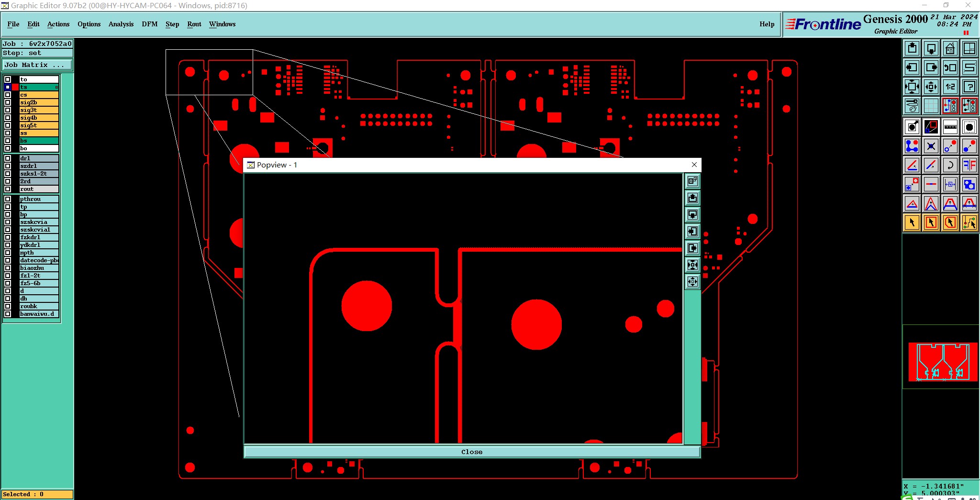Toggle the checkbox for layer sig2b
The image size is (980, 500).
click(8, 102)
